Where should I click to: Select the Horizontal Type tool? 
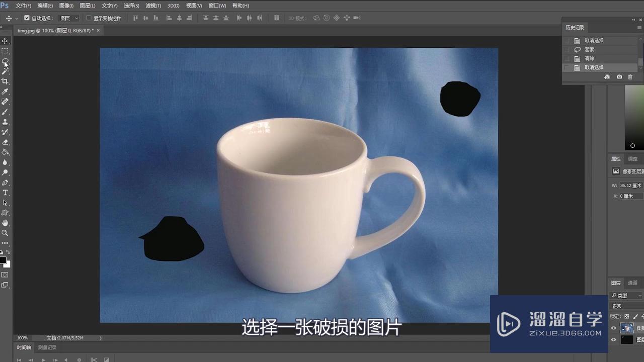click(5, 193)
